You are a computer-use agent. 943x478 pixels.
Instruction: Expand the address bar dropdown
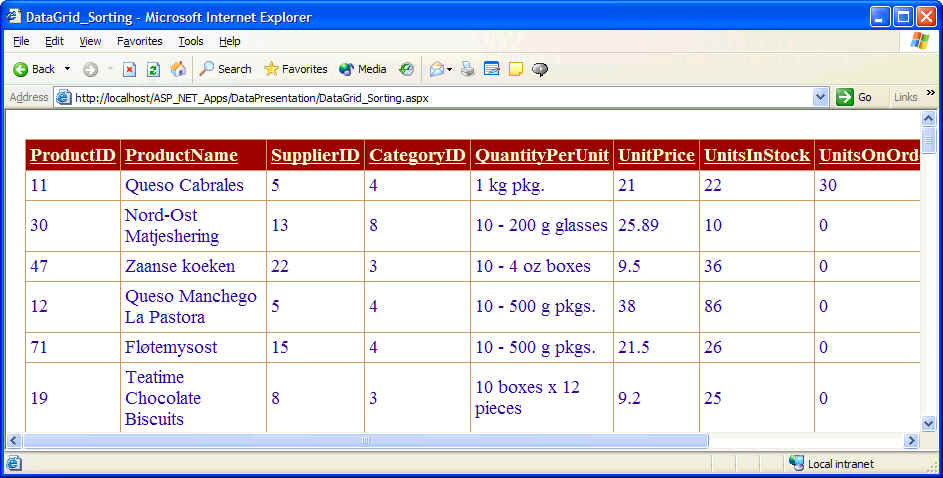[x=821, y=97]
